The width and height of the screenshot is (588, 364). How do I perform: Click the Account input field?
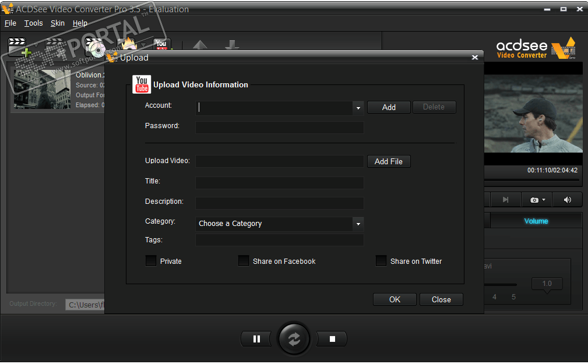[x=274, y=108]
